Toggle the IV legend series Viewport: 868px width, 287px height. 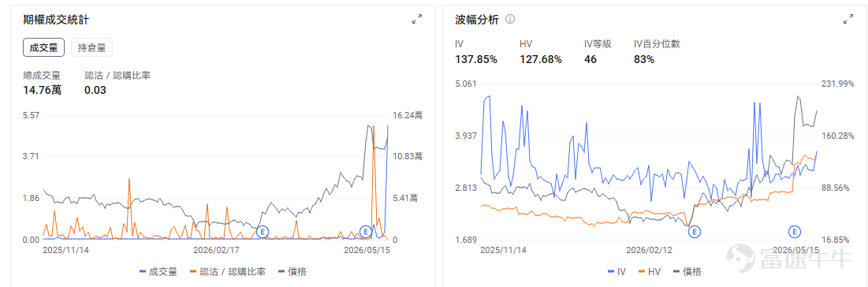617,271
